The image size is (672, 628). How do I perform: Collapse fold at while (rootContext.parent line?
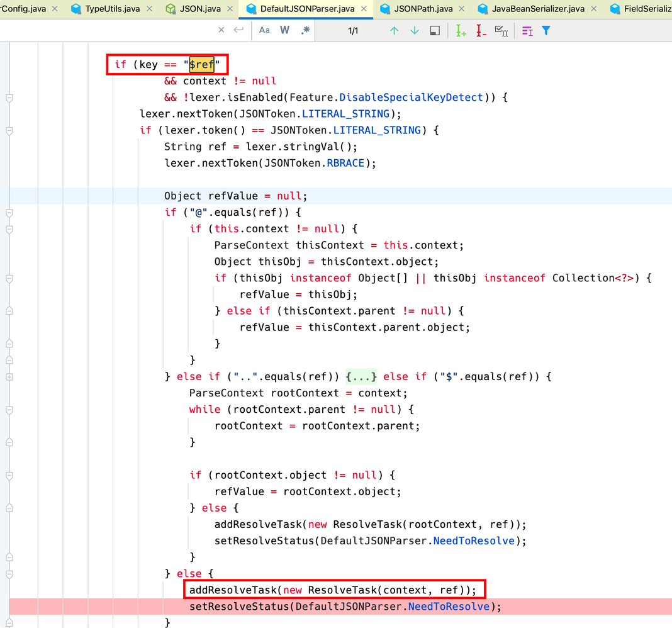tap(9, 410)
